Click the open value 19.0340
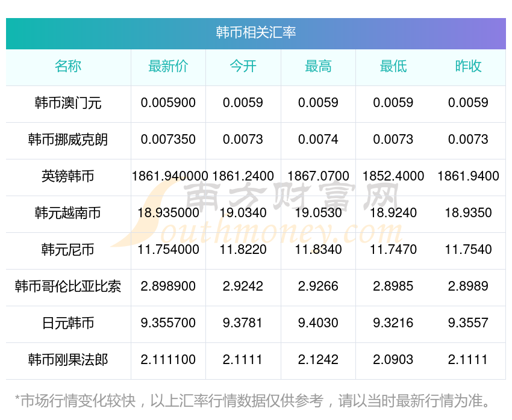Image resolution: width=512 pixels, height=420 pixels. click(243, 213)
